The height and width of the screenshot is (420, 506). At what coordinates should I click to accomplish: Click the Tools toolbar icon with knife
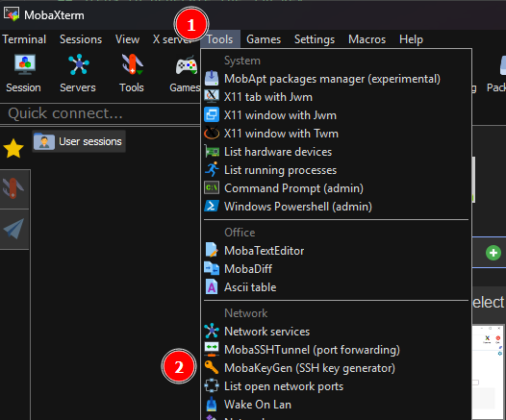[x=132, y=73]
